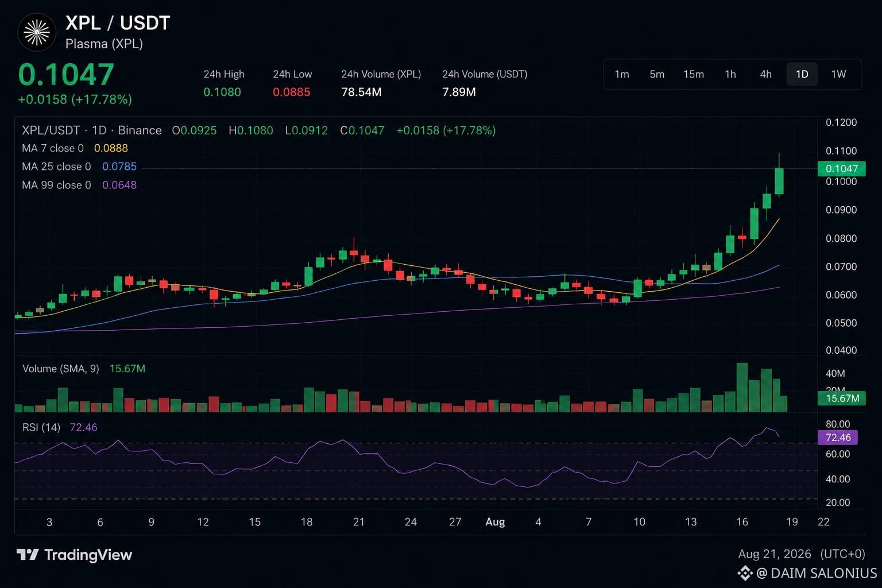
Task: Click the MA 25 close 0 indicator label
Action: click(x=56, y=167)
